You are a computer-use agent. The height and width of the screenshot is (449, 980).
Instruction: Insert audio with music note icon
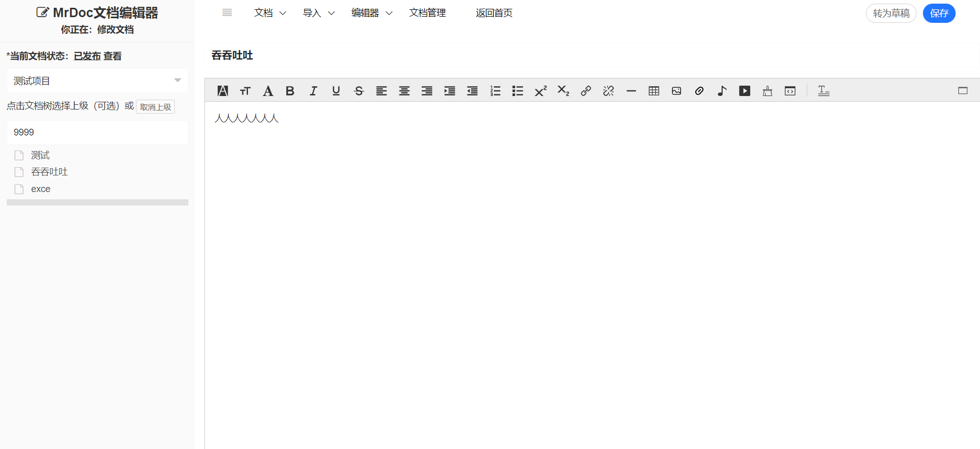[x=722, y=91]
